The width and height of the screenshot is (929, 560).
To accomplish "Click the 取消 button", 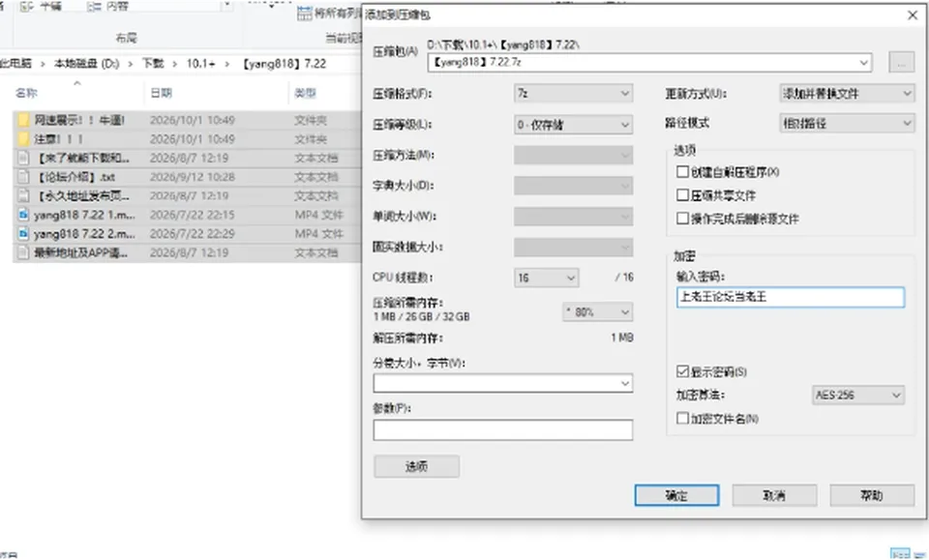I will coord(774,495).
